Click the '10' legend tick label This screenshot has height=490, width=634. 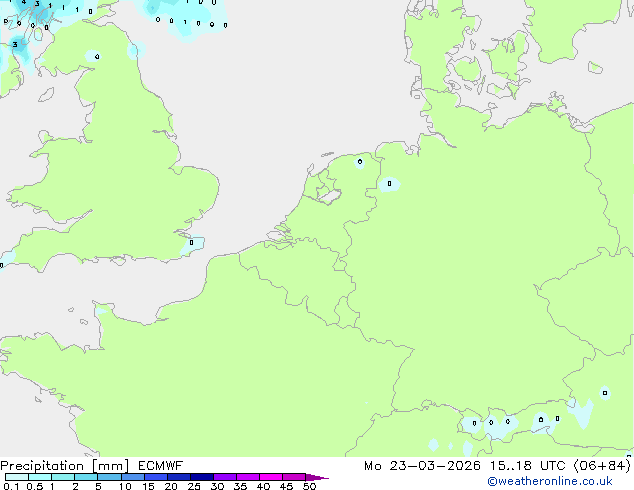click(125, 486)
